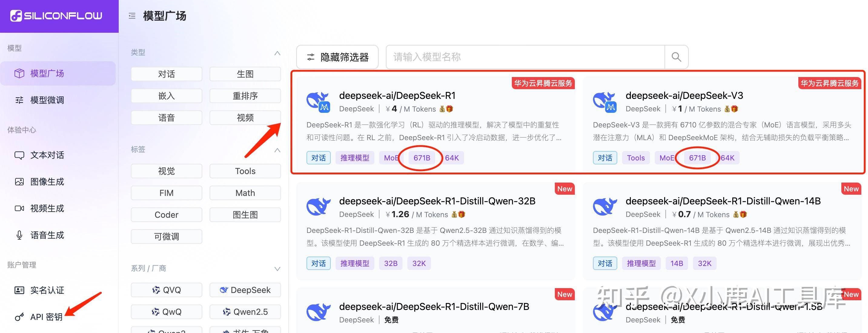Click the camera icon for 视频生成
This screenshot has height=333, width=868.
19,208
